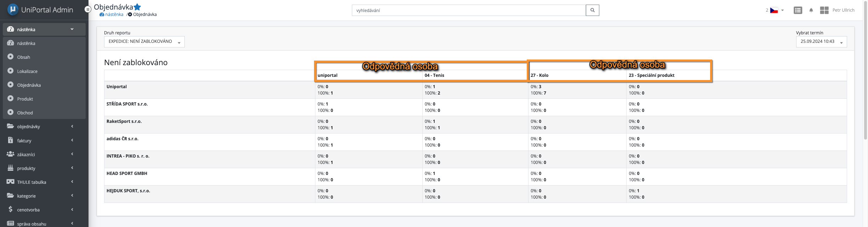Click dollar icon beside cenotvorba
Screen dimensions: 868x227
coord(11,209)
